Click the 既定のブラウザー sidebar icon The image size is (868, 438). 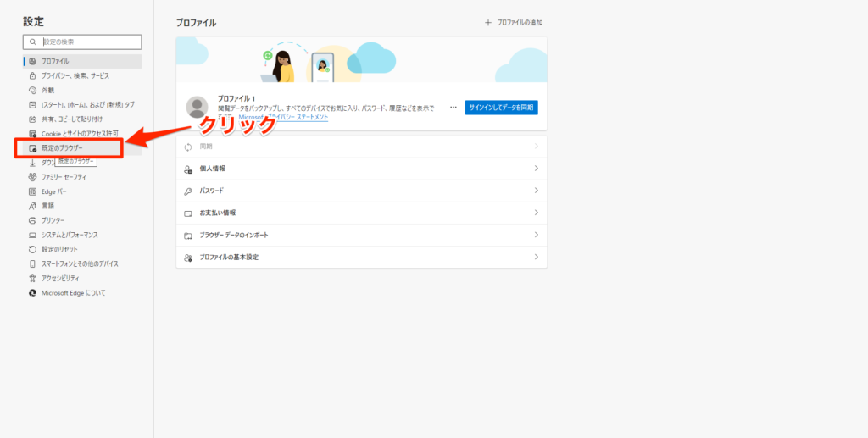[32, 148]
